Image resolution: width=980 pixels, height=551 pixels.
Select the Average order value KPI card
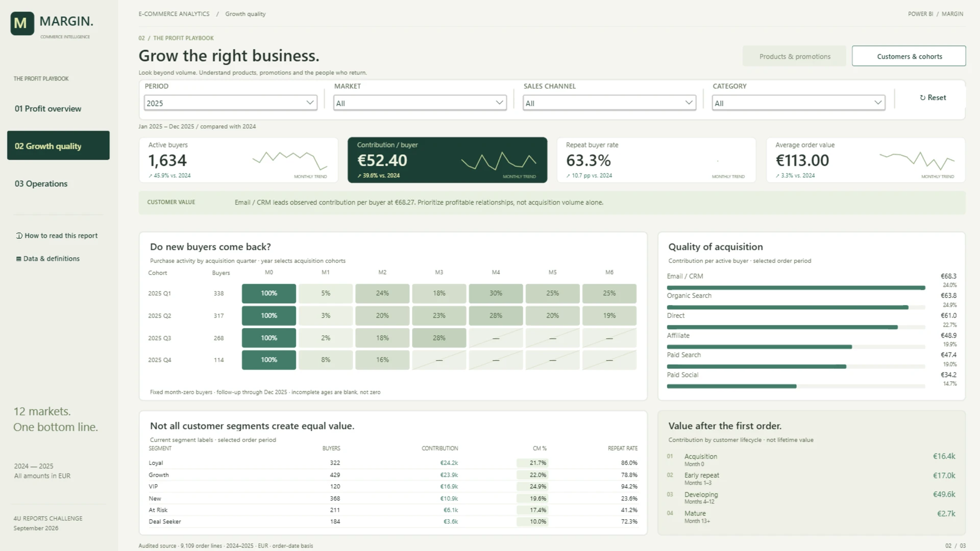(866, 160)
